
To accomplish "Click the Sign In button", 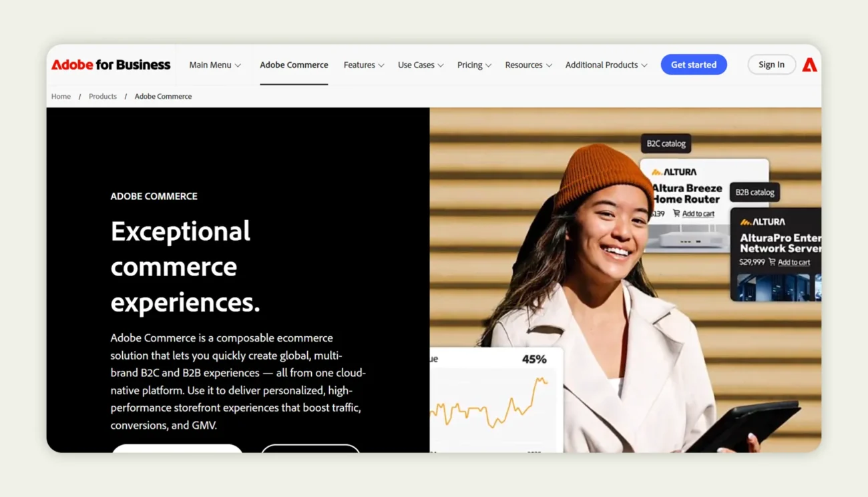I will 772,64.
